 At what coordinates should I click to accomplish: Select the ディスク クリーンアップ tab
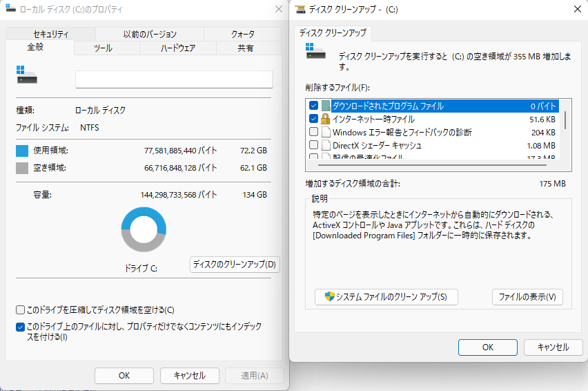click(333, 33)
